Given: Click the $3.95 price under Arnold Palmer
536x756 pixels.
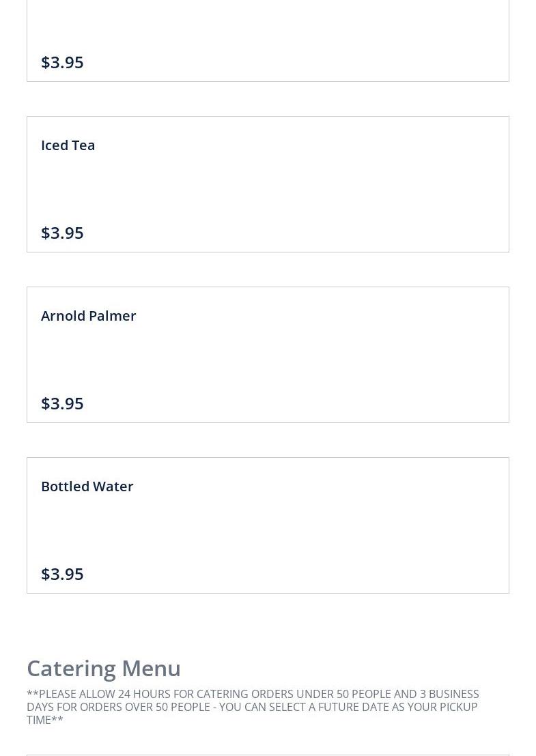Looking at the screenshot, I should click(62, 403).
